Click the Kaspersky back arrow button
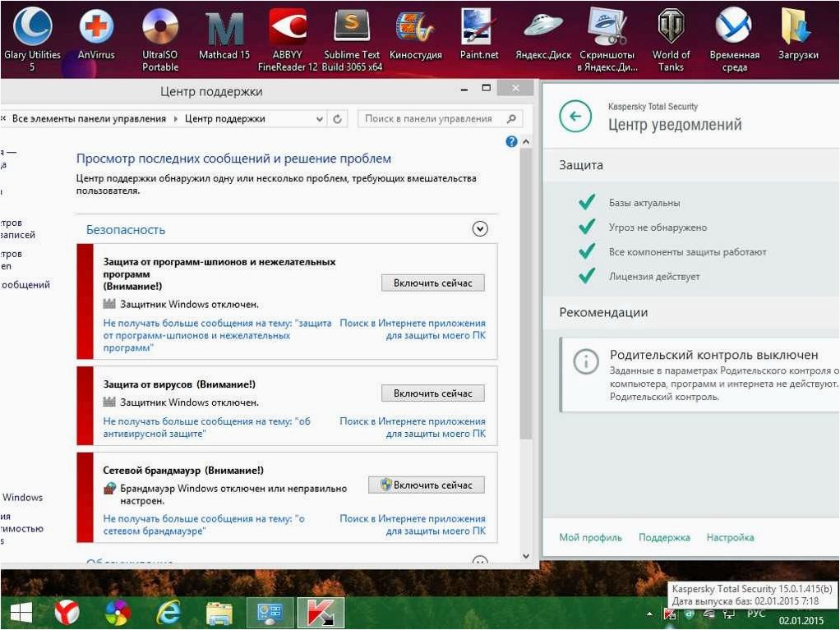840x630 pixels. (x=575, y=116)
